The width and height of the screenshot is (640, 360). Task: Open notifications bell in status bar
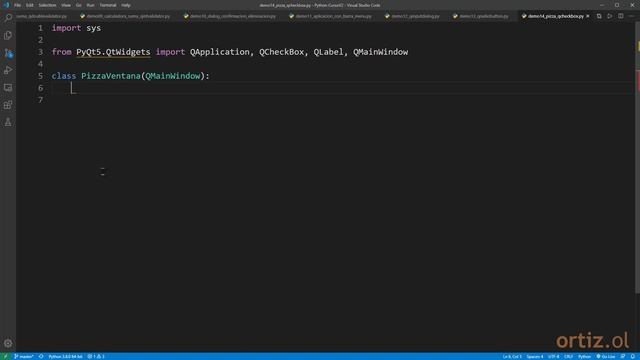point(633,356)
